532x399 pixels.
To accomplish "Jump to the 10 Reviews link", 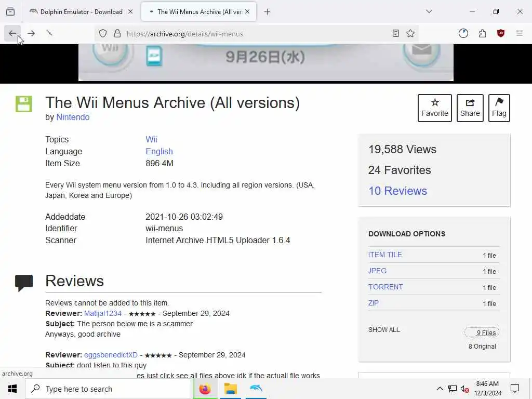I will [x=397, y=191].
